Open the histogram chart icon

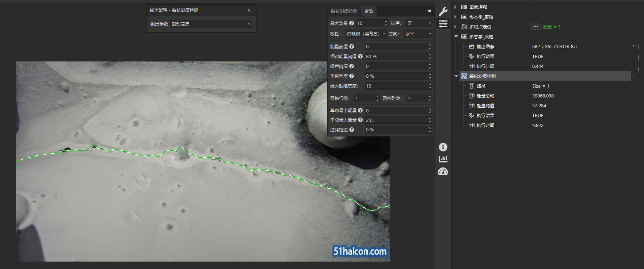(443, 159)
